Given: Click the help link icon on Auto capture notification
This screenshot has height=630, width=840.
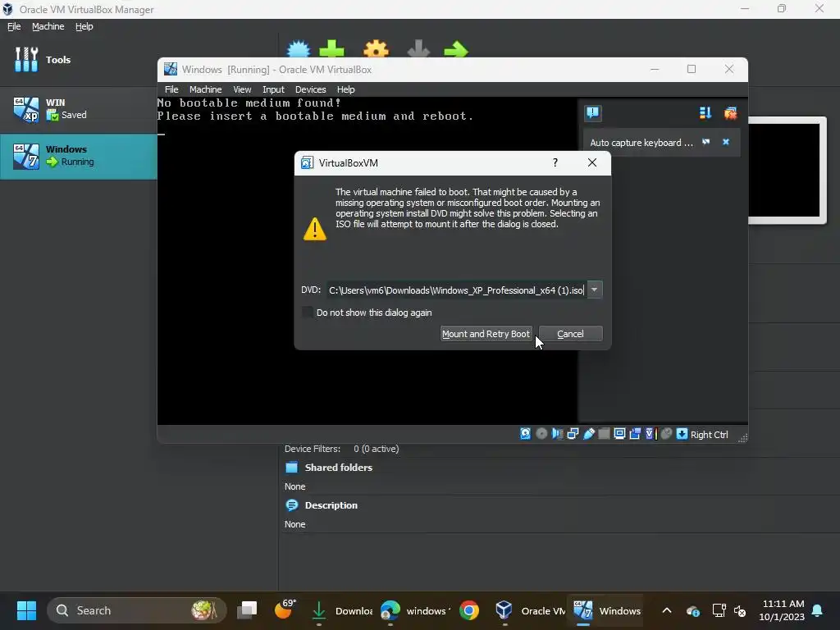Looking at the screenshot, I should tap(706, 142).
